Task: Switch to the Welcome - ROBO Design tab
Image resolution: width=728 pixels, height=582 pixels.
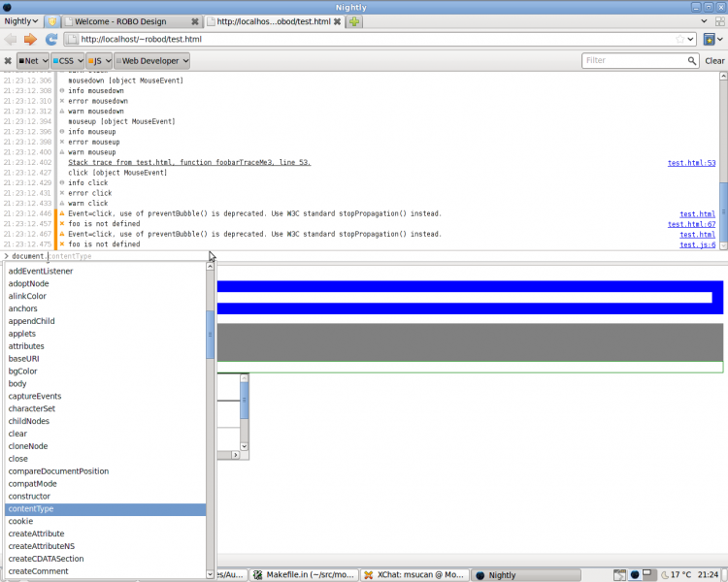Action: click(x=131, y=21)
